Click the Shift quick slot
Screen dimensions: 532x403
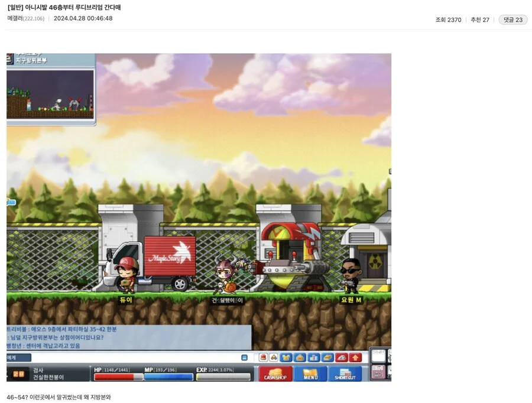point(379,356)
